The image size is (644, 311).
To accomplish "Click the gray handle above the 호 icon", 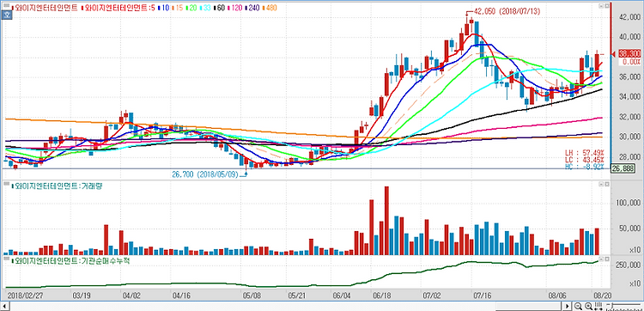I will tap(7, 5).
